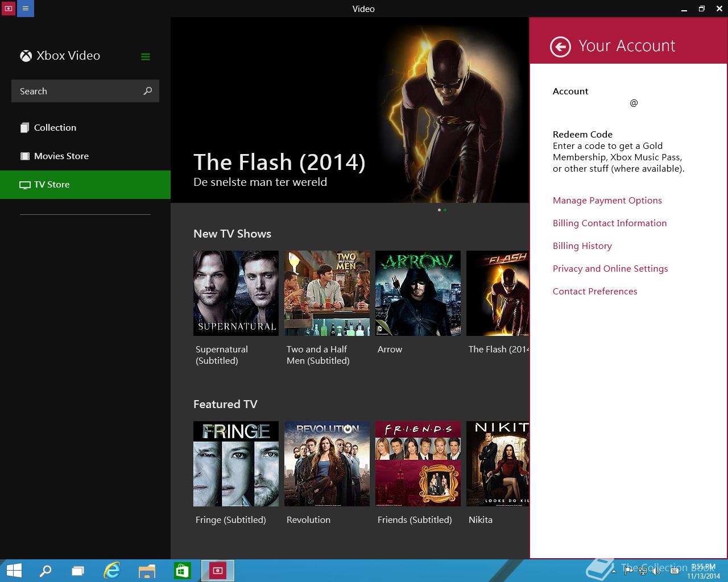Click the Xbox logo icon
728x582 pixels.
26,56
